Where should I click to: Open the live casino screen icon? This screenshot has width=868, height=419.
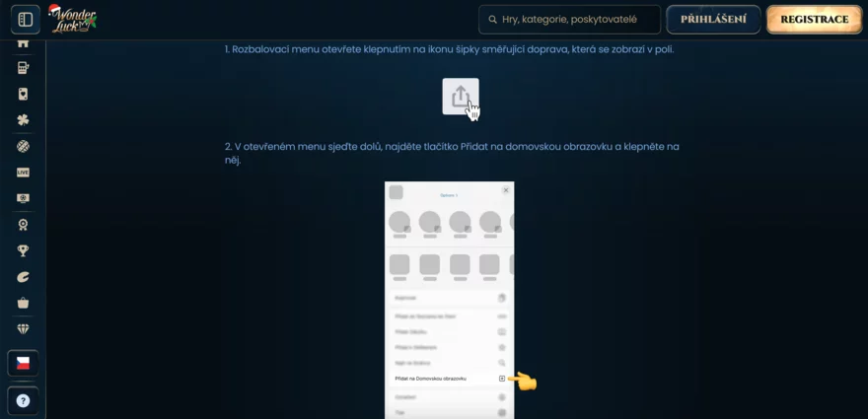[x=23, y=197]
